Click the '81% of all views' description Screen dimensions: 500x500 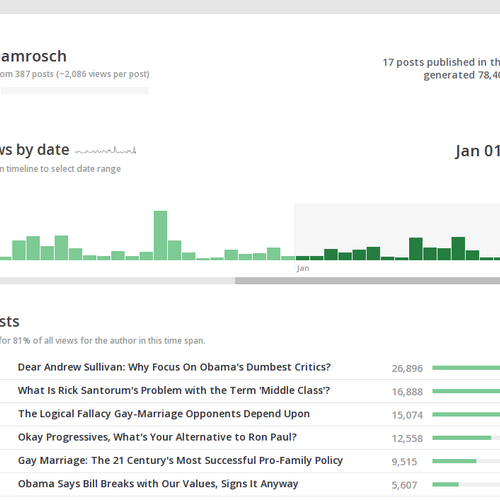[102, 341]
